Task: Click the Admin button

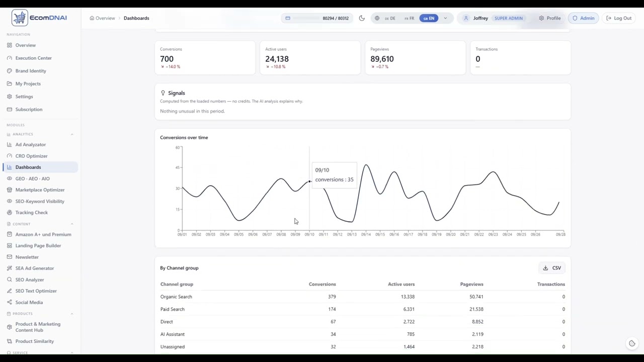Action: (x=583, y=18)
